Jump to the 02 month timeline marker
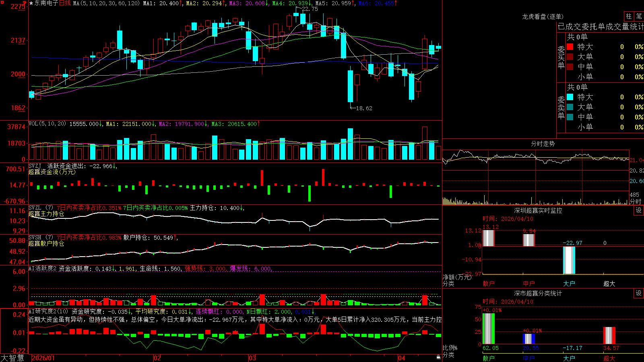644x362 pixels. tap(157, 358)
